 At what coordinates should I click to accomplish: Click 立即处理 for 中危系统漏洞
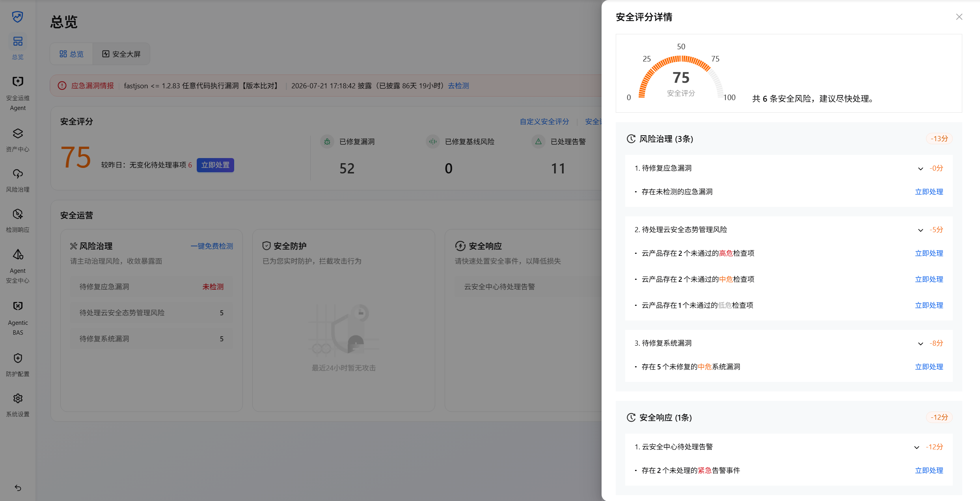pyautogui.click(x=929, y=367)
